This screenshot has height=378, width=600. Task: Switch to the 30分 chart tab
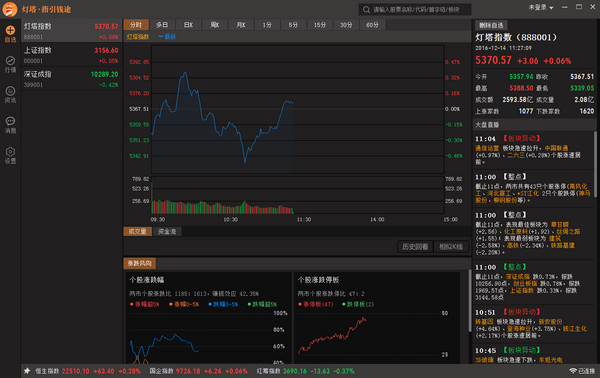pos(346,25)
